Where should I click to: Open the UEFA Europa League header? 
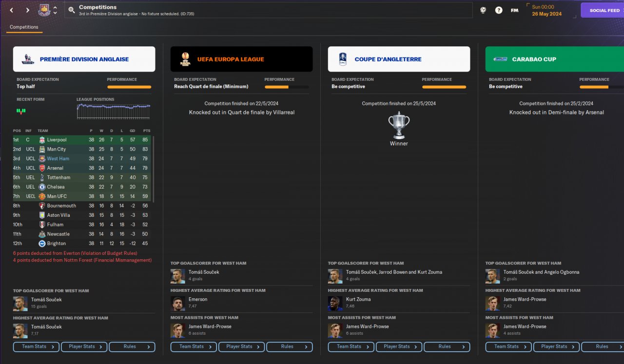tap(242, 59)
